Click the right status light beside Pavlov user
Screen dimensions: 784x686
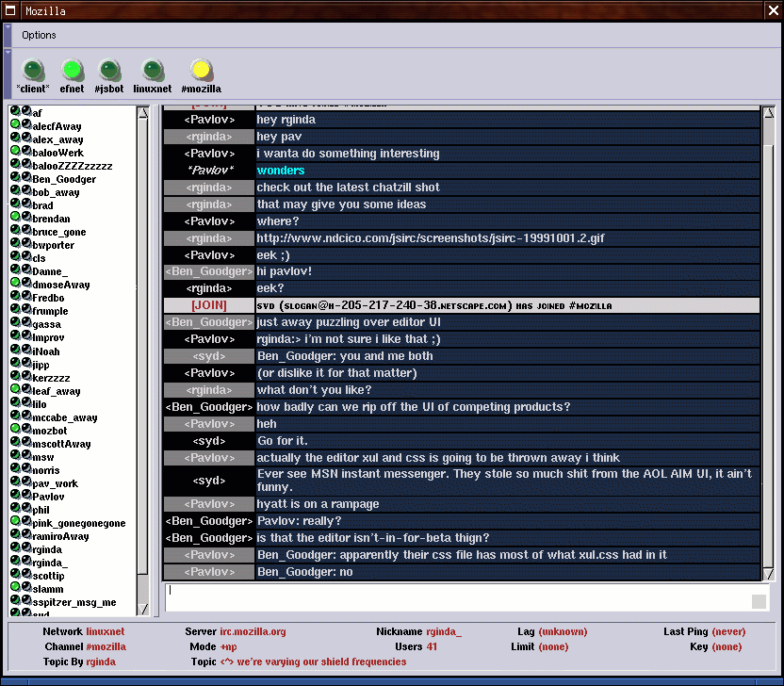[26, 495]
